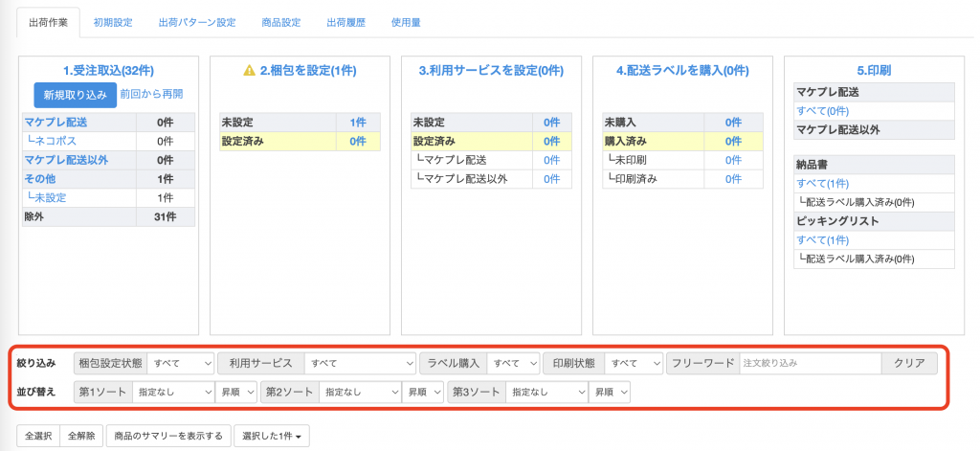Click the 31件 count in 除外 row
Screen dimensions: 980x451
[166, 217]
